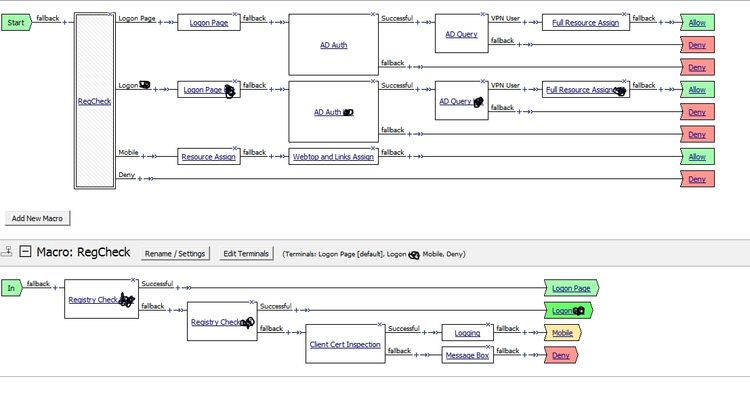The width and height of the screenshot is (750, 407).
Task: Click the x on the unredacted Logon Page node
Action: (x=235, y=14)
